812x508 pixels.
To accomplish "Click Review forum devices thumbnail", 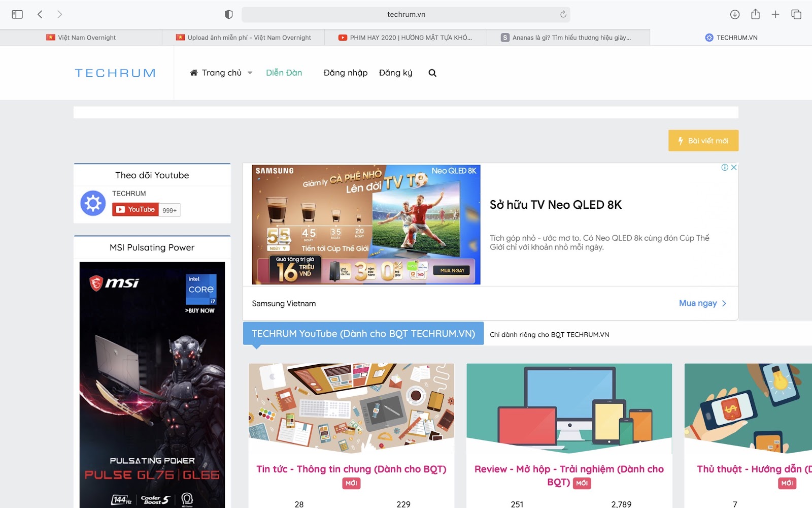I will pos(569,408).
